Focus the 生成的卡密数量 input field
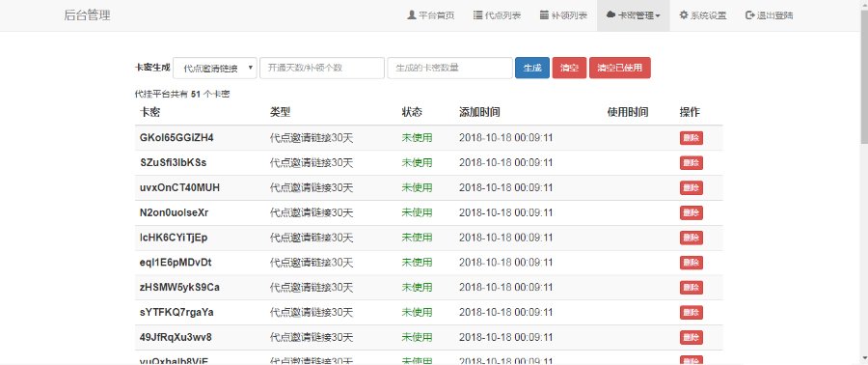The width and height of the screenshot is (868, 365). (450, 69)
